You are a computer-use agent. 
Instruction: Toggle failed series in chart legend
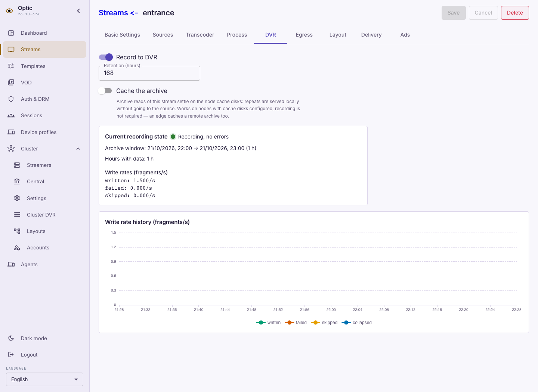[296, 323]
